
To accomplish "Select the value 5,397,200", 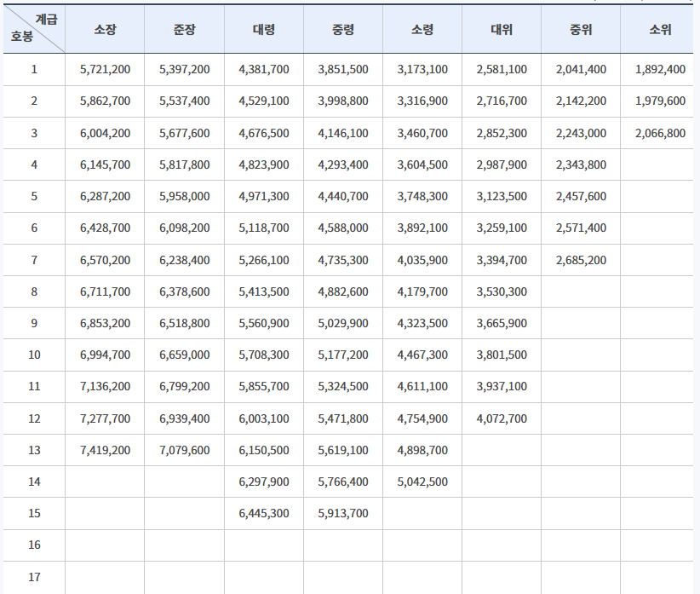I will click(185, 69).
